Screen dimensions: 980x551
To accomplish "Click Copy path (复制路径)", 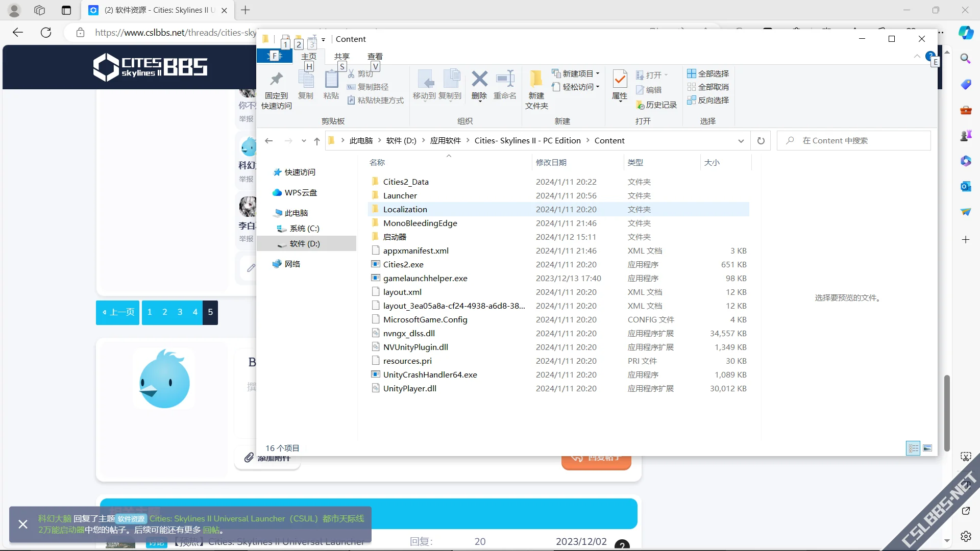I will (367, 87).
